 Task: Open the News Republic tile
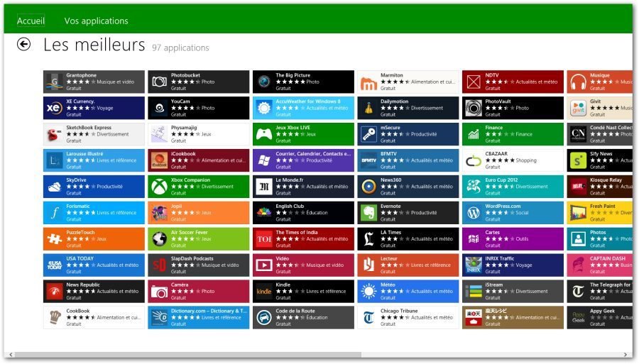94,292
